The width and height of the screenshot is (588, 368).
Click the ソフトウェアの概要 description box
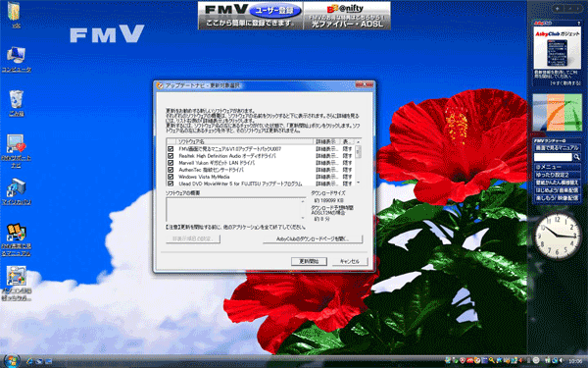point(236,210)
